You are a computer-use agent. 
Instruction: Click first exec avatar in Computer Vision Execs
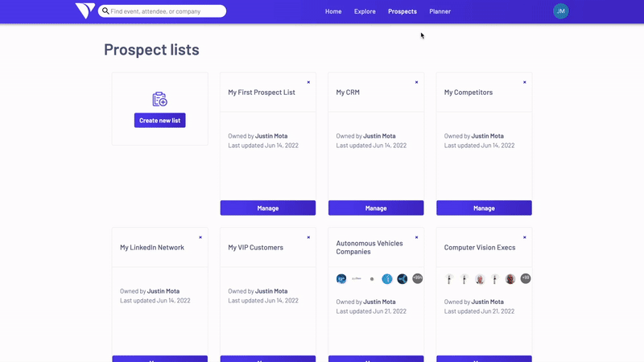(449, 279)
